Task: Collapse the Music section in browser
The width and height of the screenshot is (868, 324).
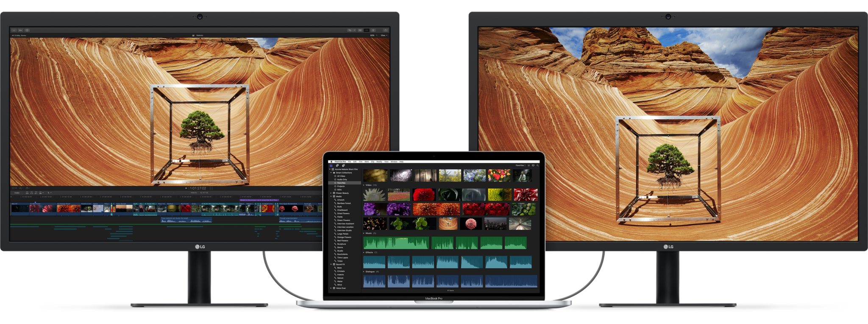Action: (x=364, y=233)
